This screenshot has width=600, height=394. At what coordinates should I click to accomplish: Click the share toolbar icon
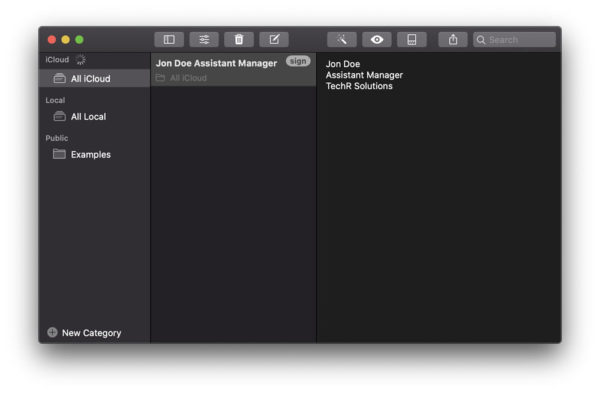(x=453, y=39)
